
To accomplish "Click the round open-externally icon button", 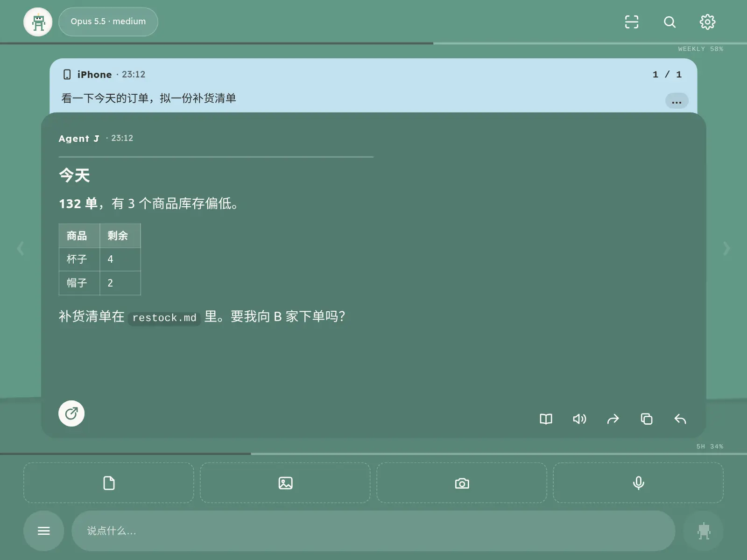I will 71,413.
